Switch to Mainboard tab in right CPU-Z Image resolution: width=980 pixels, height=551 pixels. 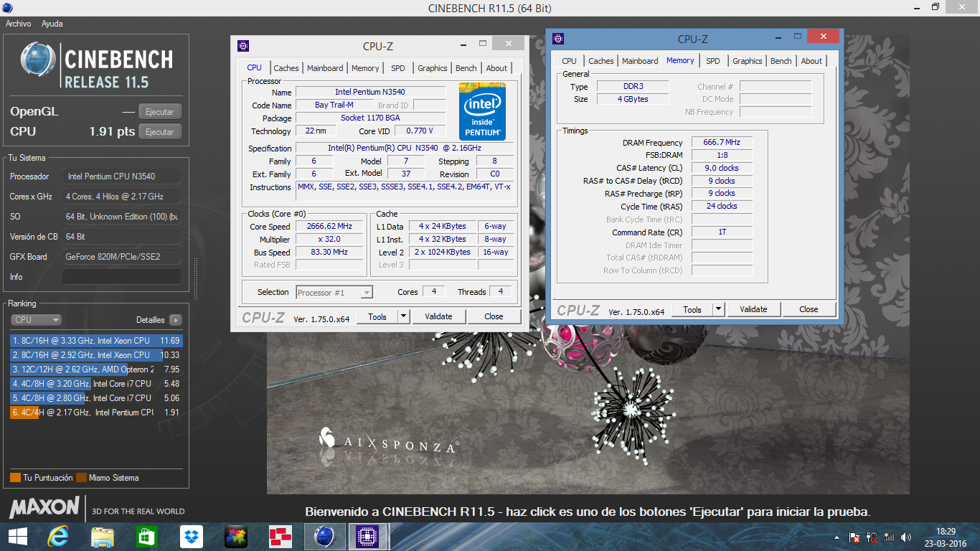(x=640, y=61)
